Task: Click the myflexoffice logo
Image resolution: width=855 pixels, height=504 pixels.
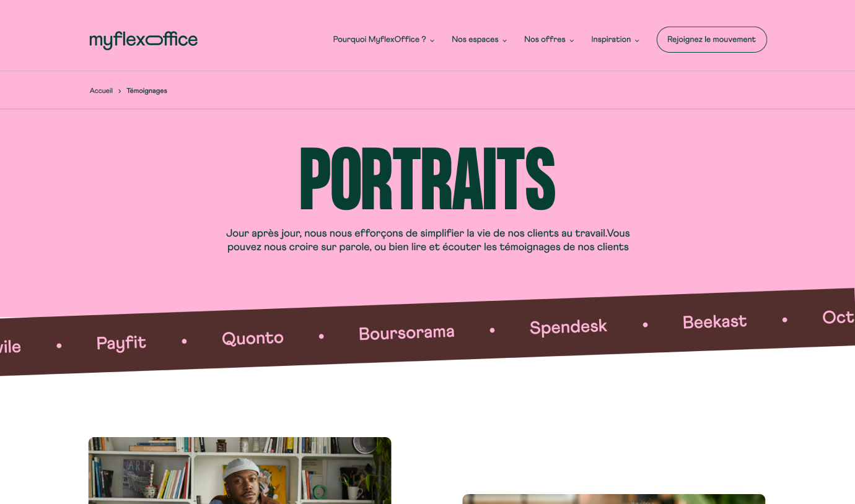Action: 144,40
